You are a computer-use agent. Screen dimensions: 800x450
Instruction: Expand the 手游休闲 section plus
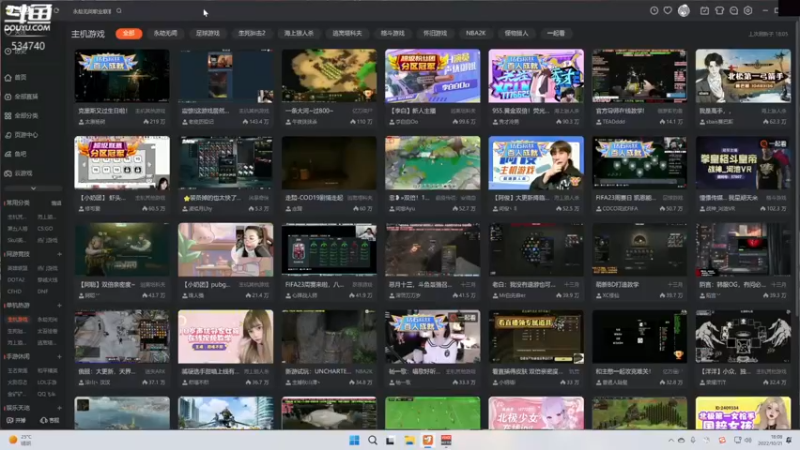click(59, 356)
